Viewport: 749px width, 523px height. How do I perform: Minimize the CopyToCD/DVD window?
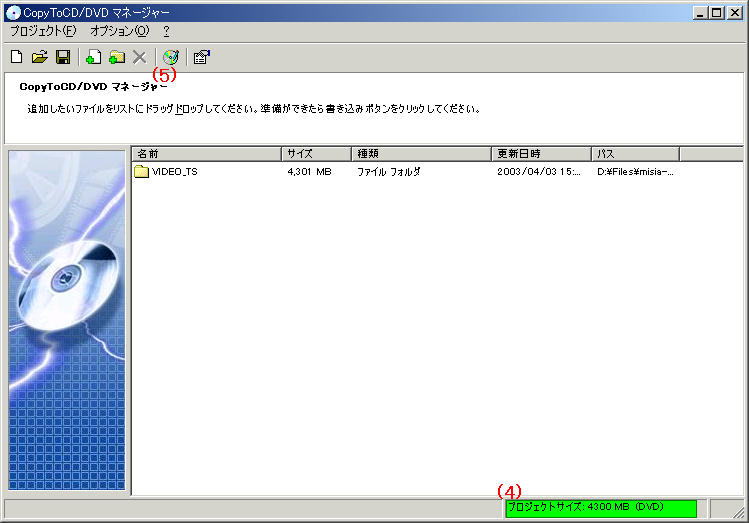pos(700,13)
